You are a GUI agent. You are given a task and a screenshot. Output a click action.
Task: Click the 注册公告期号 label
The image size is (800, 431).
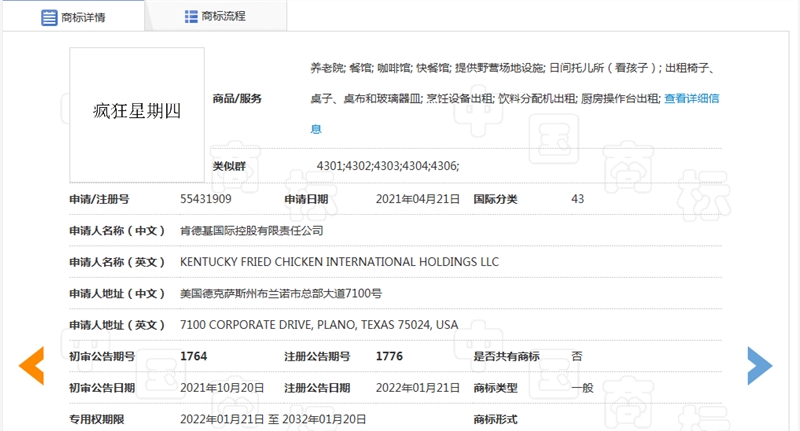pos(317,356)
